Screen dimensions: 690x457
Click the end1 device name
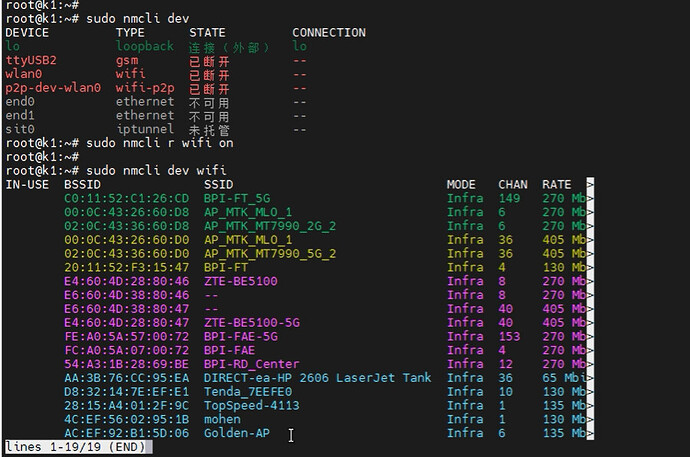coord(20,116)
